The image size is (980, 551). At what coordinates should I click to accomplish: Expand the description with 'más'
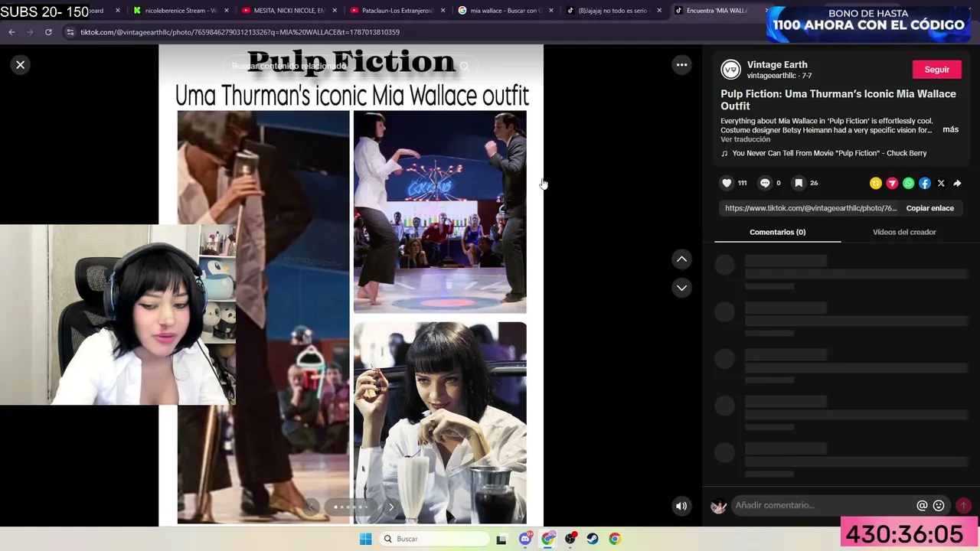(950, 129)
